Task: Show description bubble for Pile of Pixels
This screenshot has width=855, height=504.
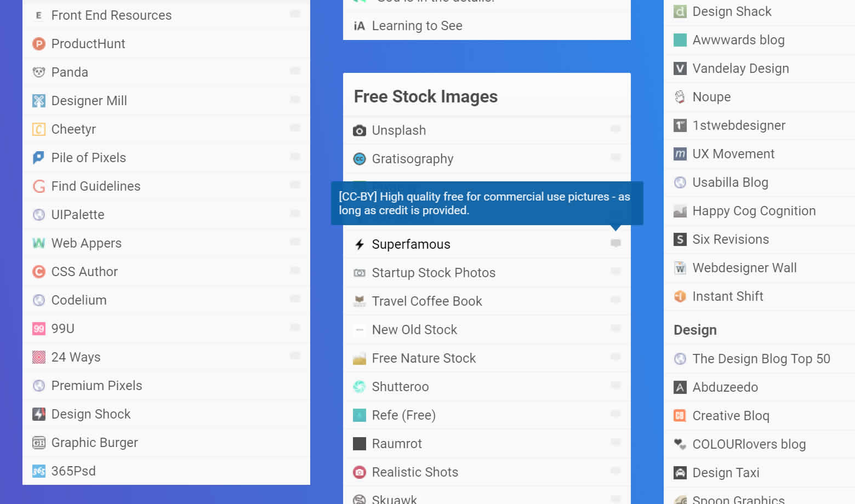Action: coord(295,157)
